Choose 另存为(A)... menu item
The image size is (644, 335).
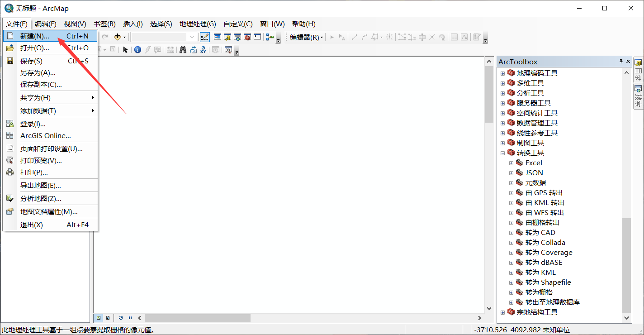(x=50, y=72)
